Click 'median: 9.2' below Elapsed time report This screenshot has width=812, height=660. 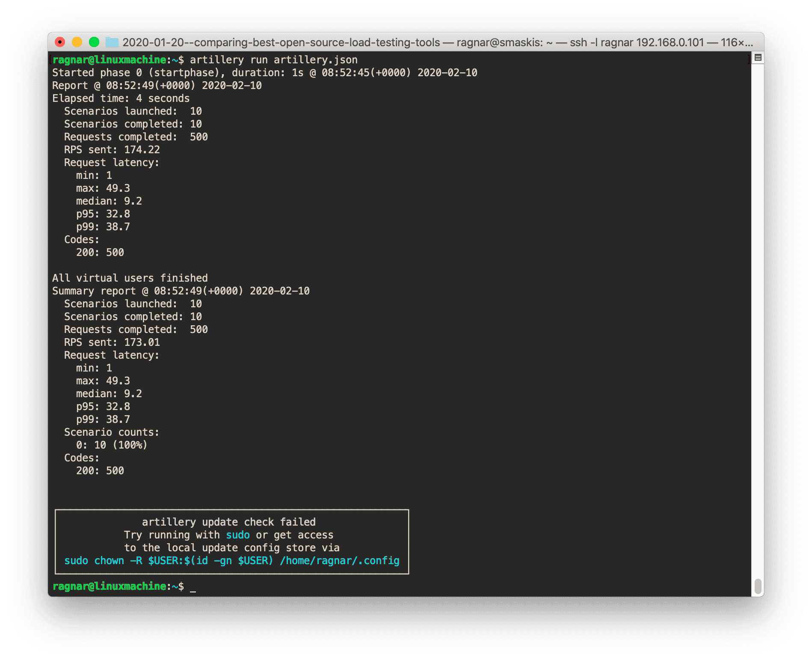click(x=109, y=201)
